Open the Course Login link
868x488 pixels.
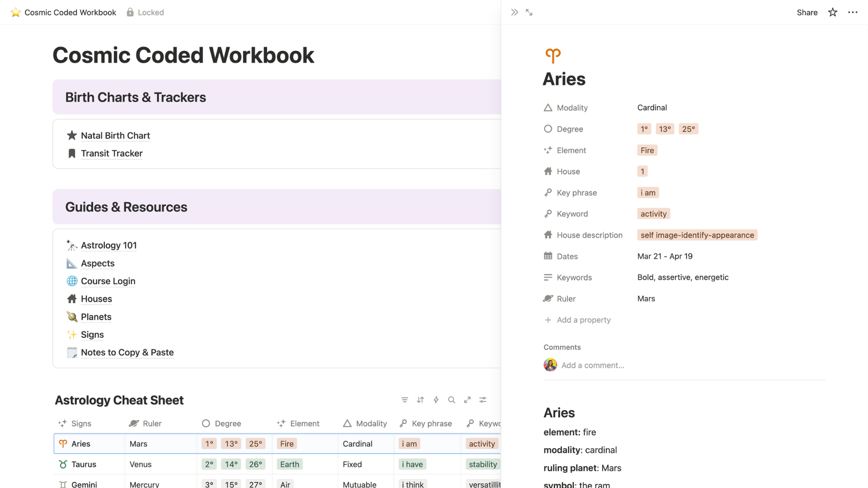point(108,281)
